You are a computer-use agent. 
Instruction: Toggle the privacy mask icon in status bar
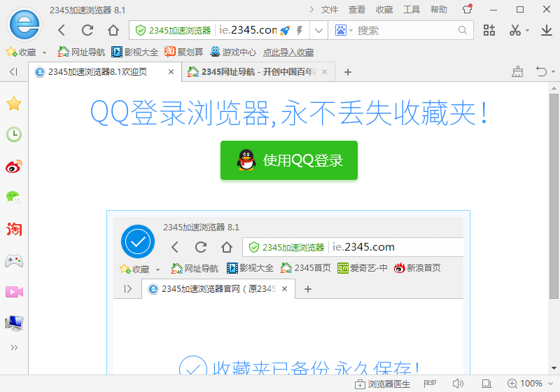click(430, 384)
